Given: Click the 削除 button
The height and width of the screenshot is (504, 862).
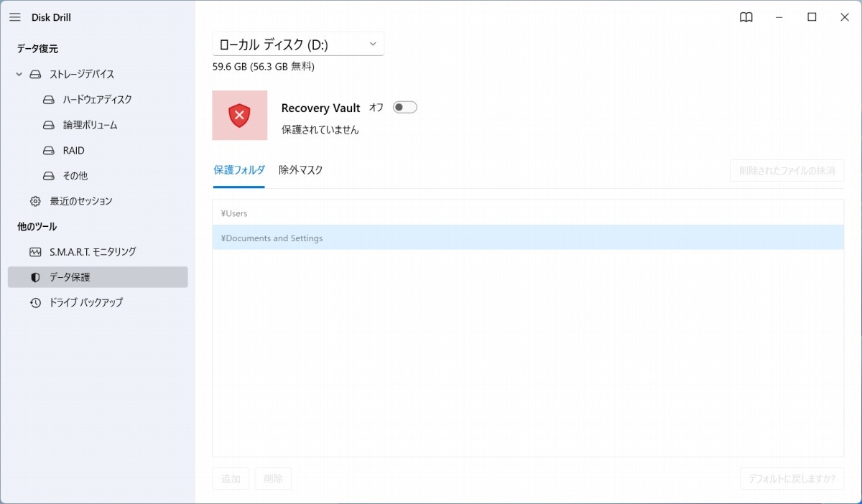Looking at the screenshot, I should coord(273,479).
